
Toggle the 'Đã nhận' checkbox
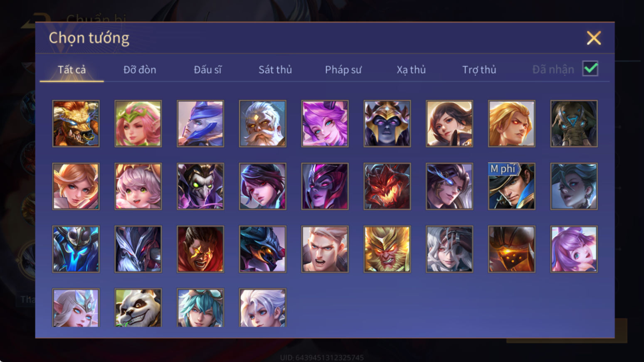pos(590,69)
